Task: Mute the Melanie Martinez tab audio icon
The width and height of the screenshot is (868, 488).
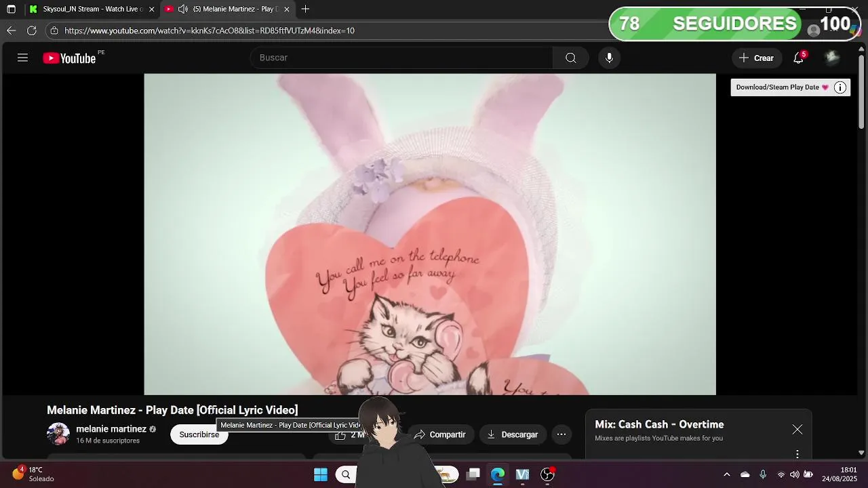Action: tap(183, 9)
